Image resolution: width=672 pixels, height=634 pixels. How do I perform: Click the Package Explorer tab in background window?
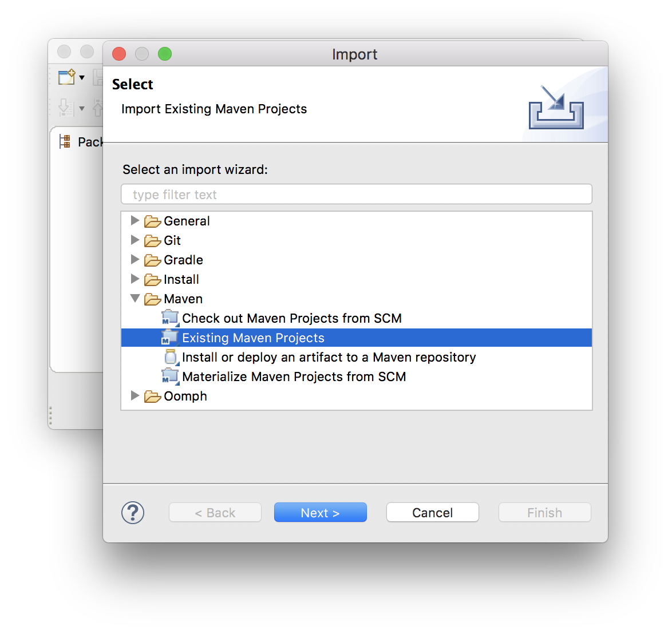81,142
